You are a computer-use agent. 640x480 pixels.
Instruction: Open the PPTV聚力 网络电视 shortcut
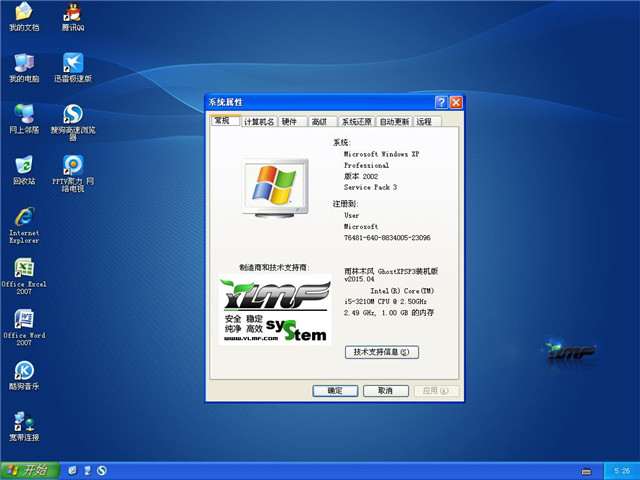click(x=73, y=173)
